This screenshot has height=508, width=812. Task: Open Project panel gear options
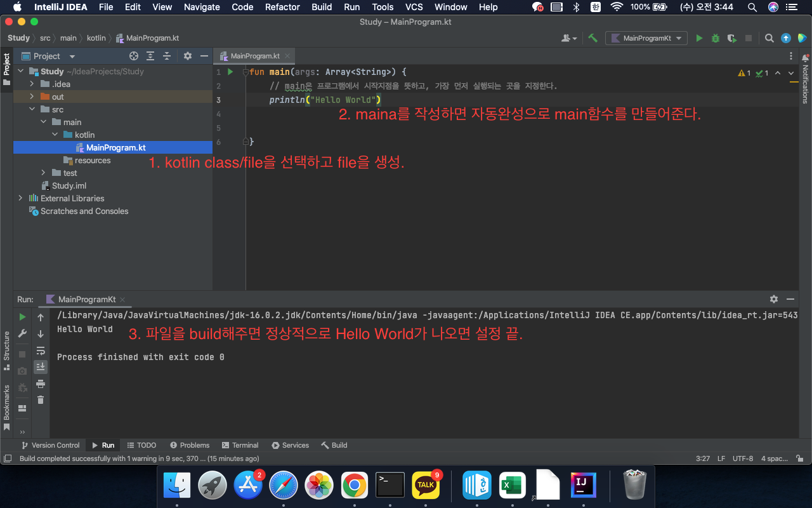click(187, 56)
